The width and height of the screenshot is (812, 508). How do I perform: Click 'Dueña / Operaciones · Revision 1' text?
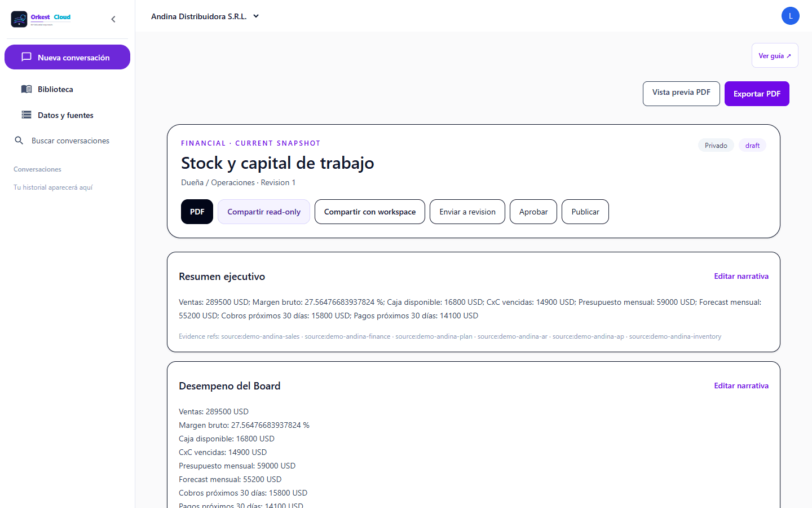(x=238, y=182)
